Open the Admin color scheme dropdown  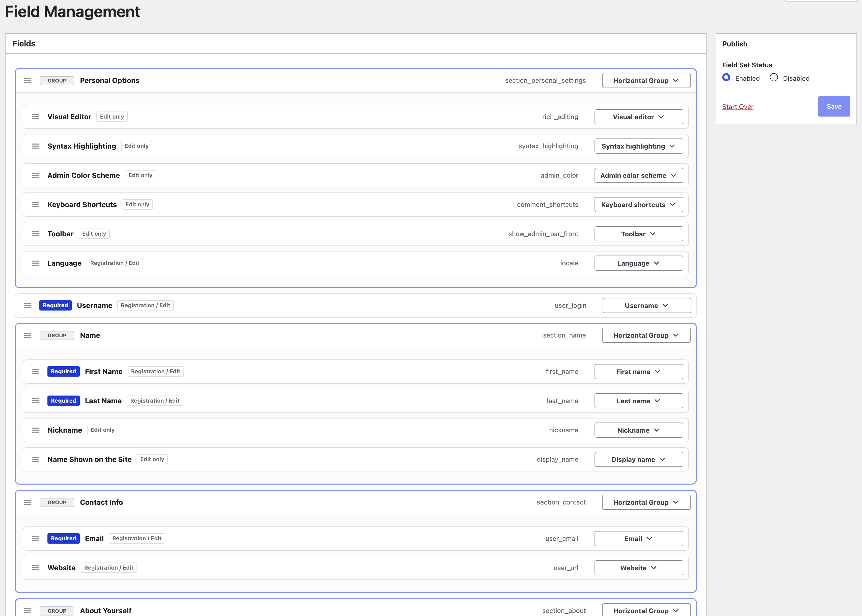coord(638,175)
